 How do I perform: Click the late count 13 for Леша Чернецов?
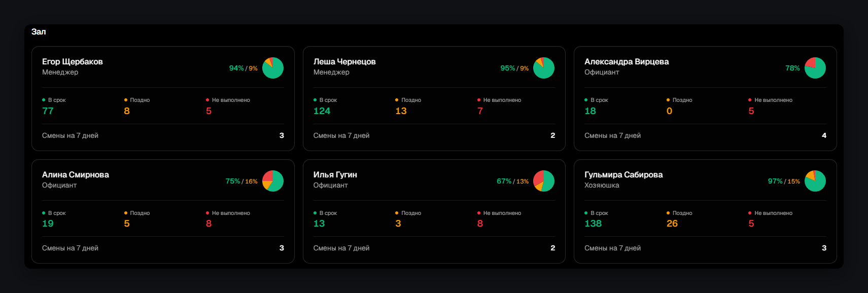point(401,111)
